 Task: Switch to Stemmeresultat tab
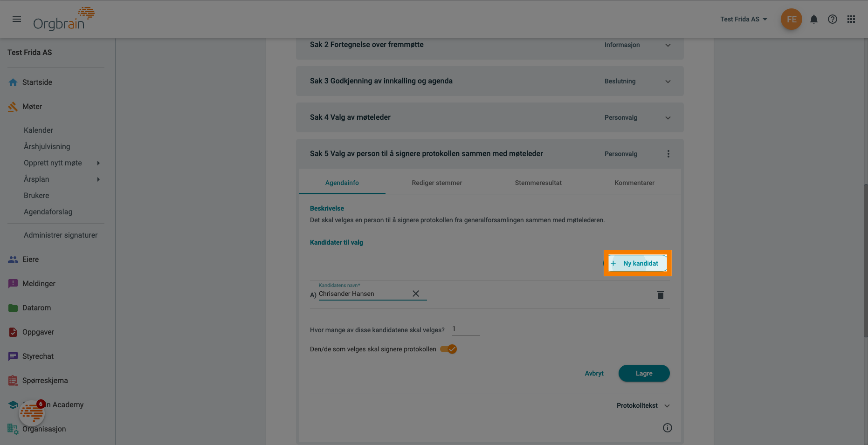pos(538,183)
